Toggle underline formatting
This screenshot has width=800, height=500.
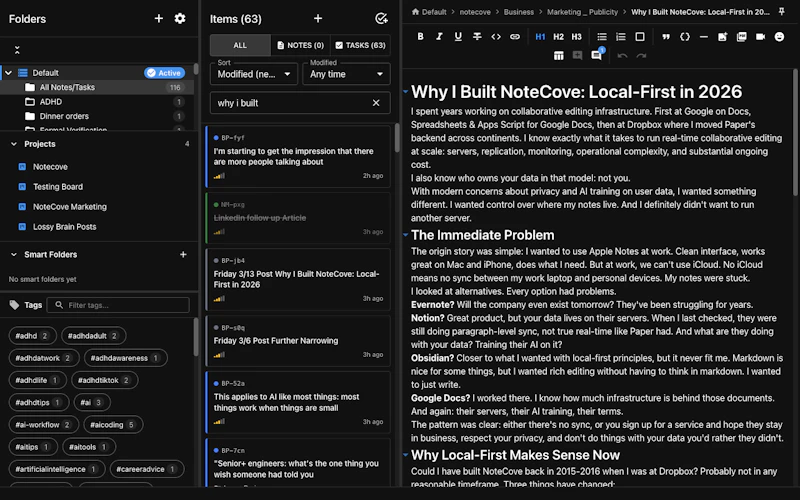[458, 36]
